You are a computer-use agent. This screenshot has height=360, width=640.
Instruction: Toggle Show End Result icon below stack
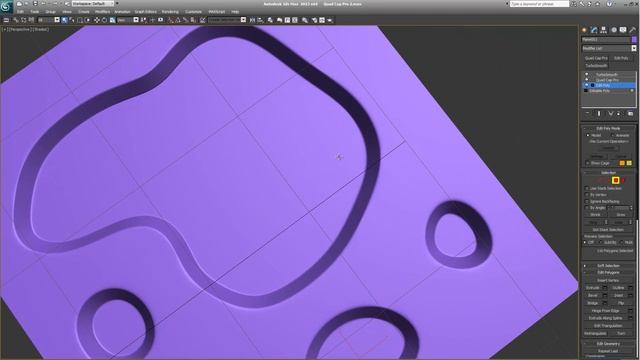pyautogui.click(x=599, y=113)
